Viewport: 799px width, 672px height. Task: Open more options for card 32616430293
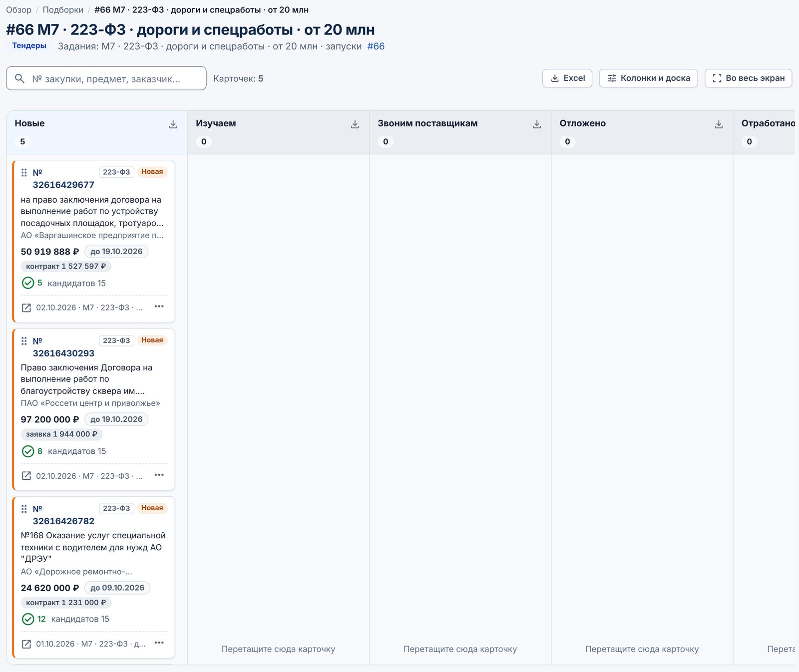point(159,475)
